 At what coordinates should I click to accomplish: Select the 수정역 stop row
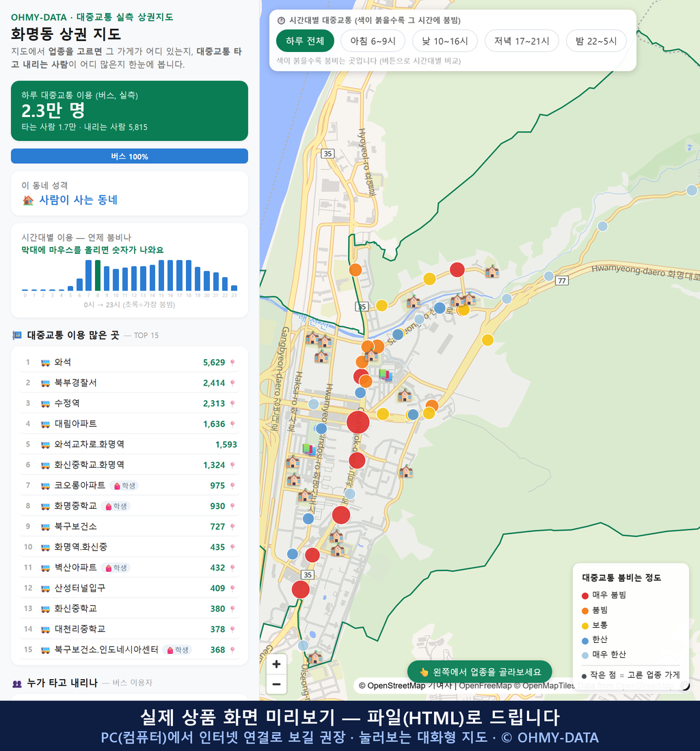click(x=129, y=404)
